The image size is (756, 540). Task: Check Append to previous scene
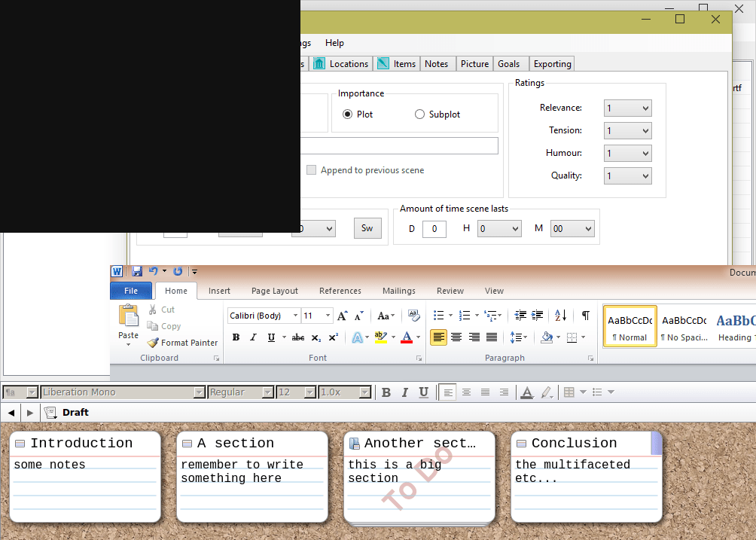pyautogui.click(x=312, y=170)
